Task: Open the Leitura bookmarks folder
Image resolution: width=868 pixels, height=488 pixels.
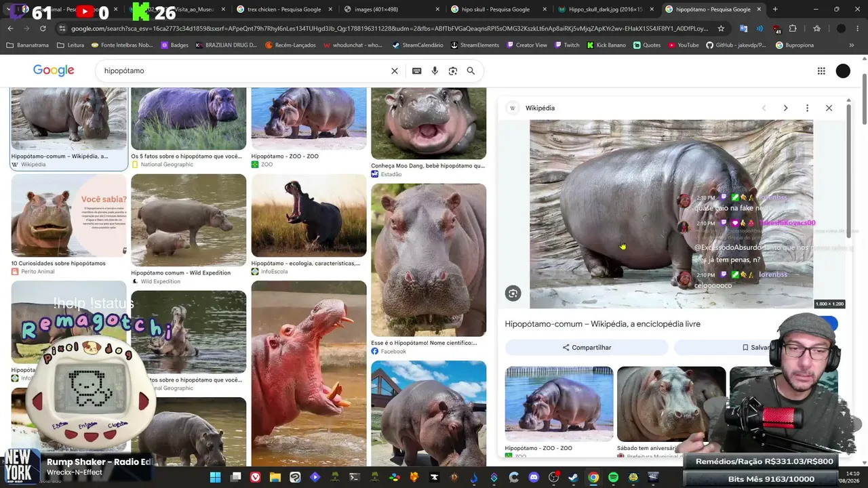Action: point(71,45)
